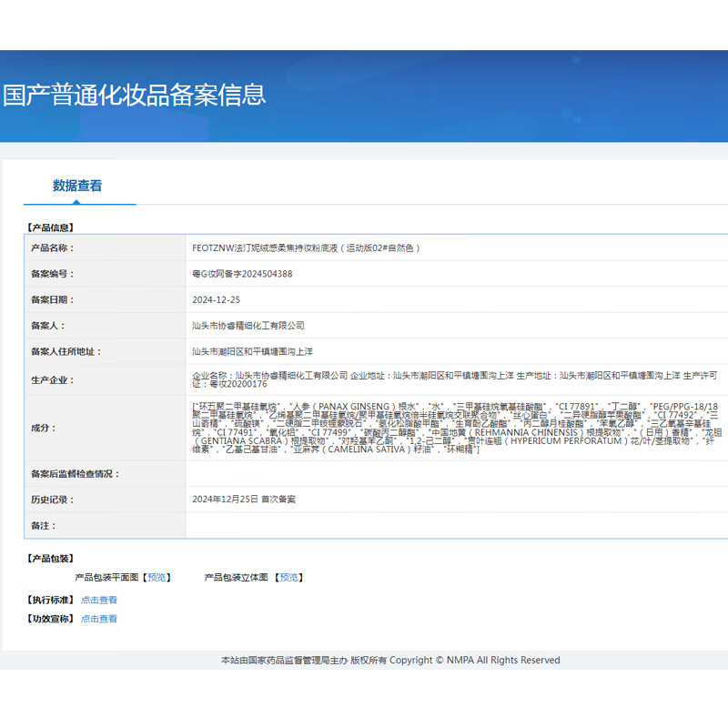Click the empty 备注 value cell

point(455,526)
